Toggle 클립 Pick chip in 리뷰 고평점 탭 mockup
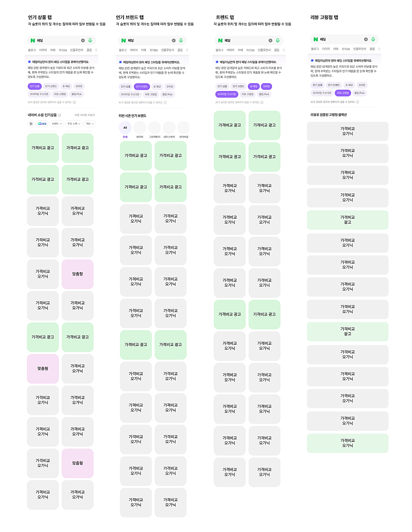 point(359,93)
